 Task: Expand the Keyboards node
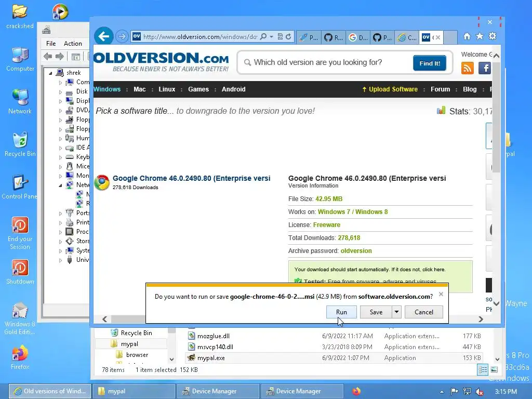(x=60, y=157)
